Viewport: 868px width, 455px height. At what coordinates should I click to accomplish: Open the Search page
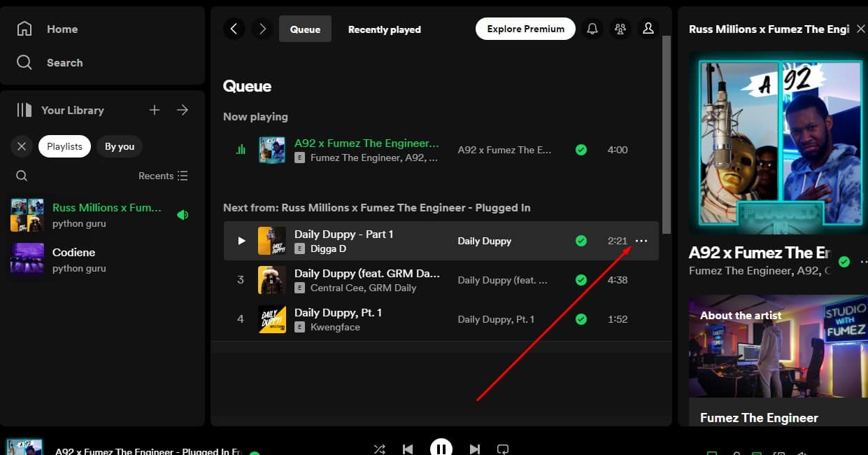[64, 62]
